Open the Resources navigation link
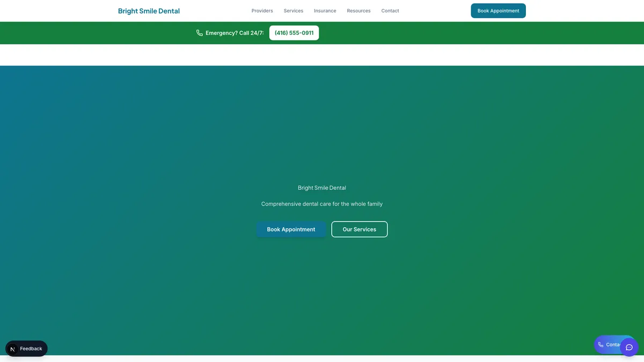Image resolution: width=644 pixels, height=362 pixels. (358, 11)
